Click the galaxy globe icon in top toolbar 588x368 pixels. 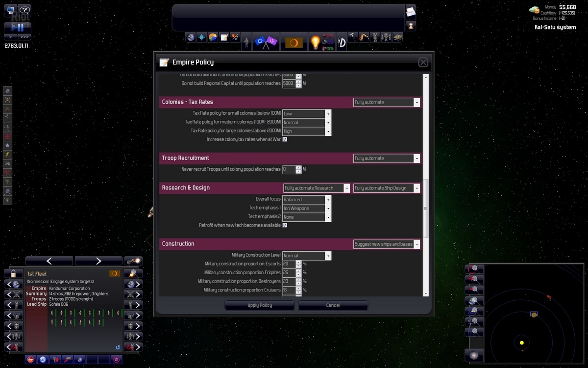click(191, 37)
